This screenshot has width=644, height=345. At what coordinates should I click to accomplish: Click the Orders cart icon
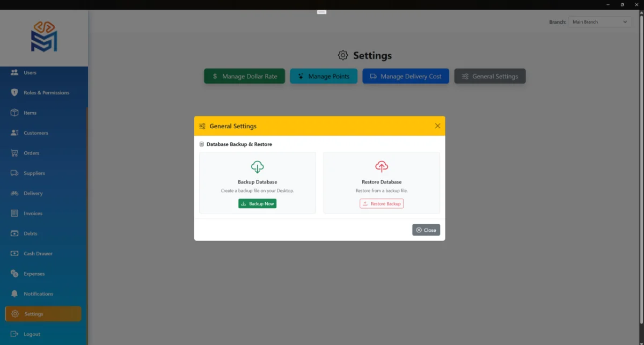(x=14, y=153)
